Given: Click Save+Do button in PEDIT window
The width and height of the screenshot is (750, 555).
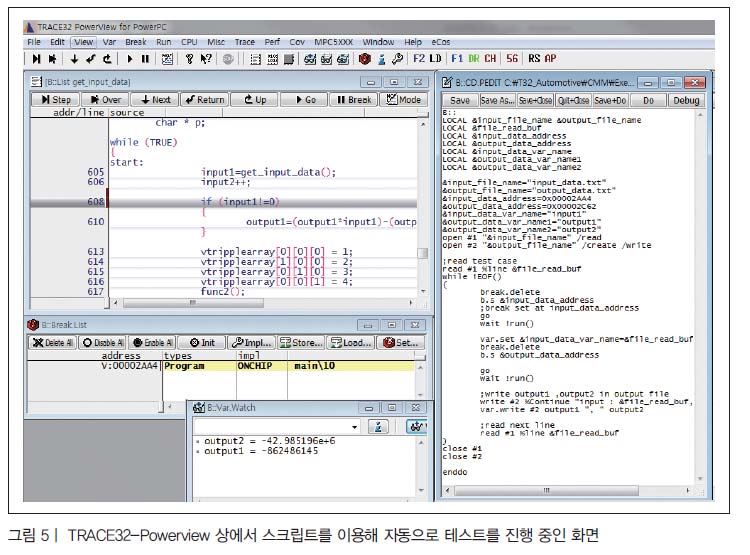Looking at the screenshot, I should point(610,100).
